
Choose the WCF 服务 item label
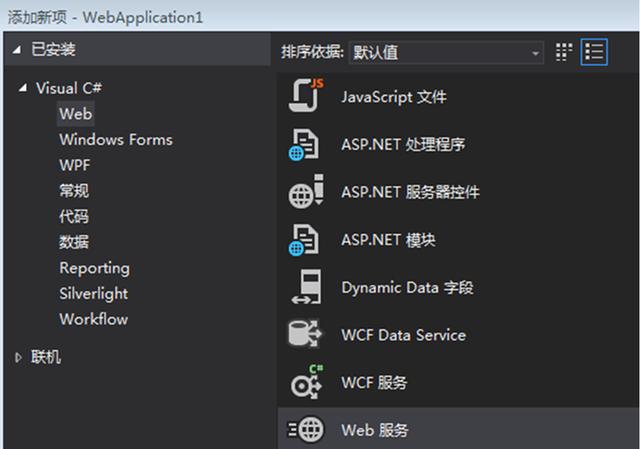pyautogui.click(x=374, y=383)
